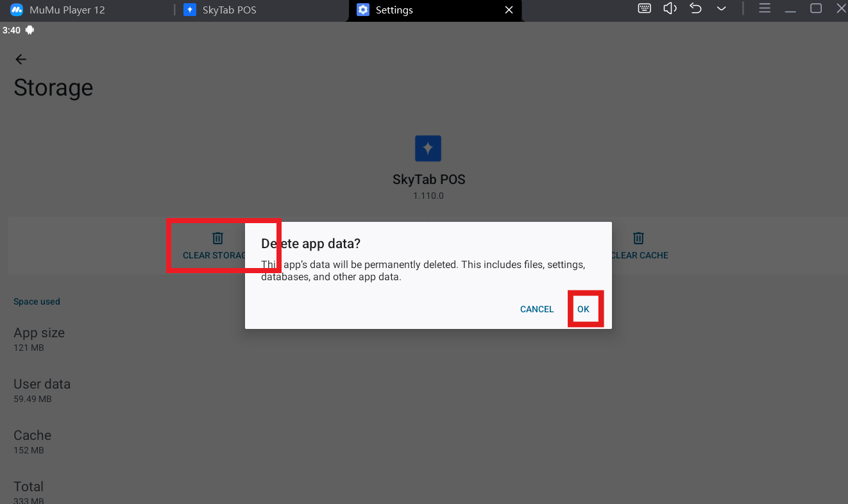This screenshot has height=504, width=848.
Task: Open the MuMu keyboard icon in title bar
Action: coord(645,8)
